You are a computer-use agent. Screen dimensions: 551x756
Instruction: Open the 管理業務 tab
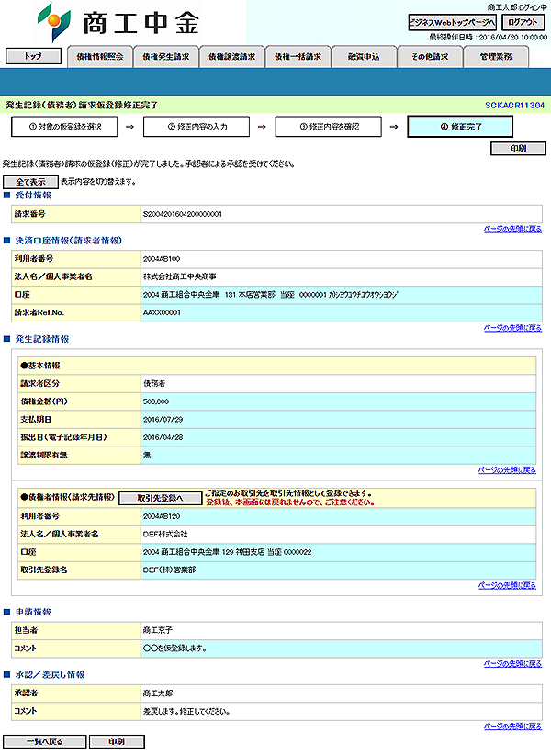click(496, 57)
